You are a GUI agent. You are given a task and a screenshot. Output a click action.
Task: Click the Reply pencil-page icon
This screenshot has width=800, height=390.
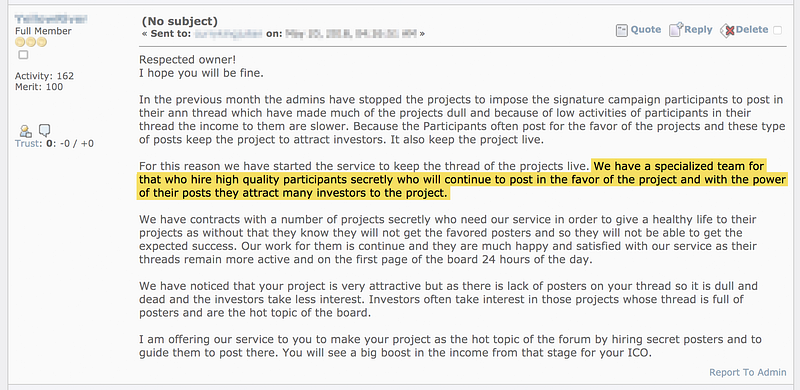(676, 30)
